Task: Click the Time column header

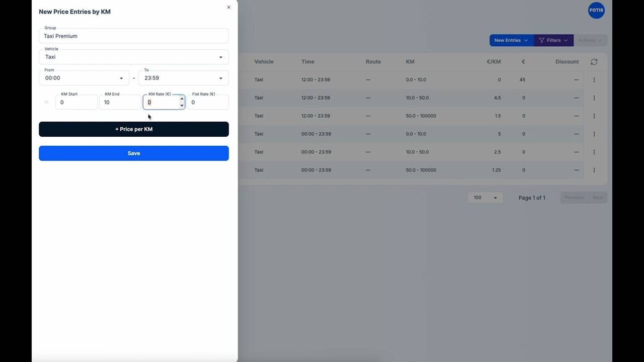Action: [307, 62]
